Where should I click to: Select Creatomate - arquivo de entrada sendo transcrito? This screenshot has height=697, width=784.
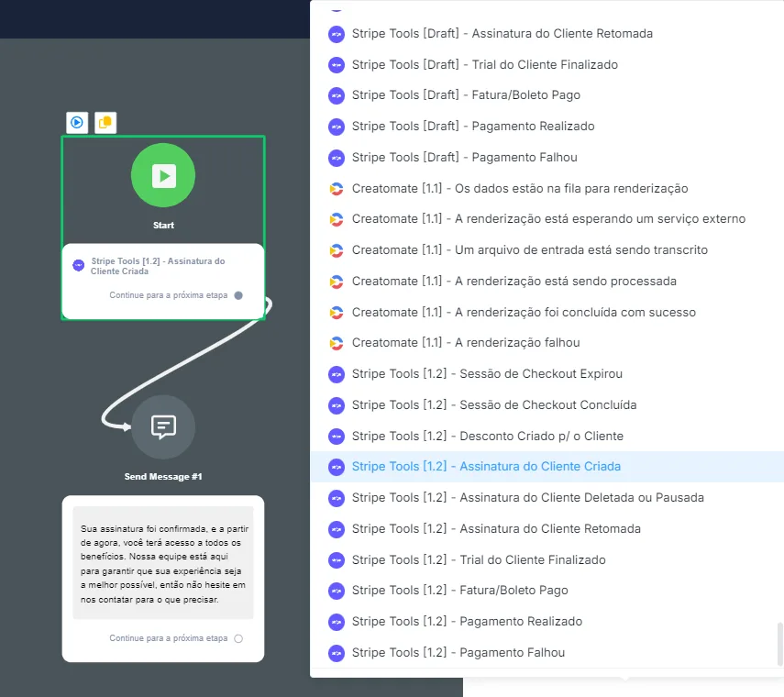pyautogui.click(x=547, y=250)
